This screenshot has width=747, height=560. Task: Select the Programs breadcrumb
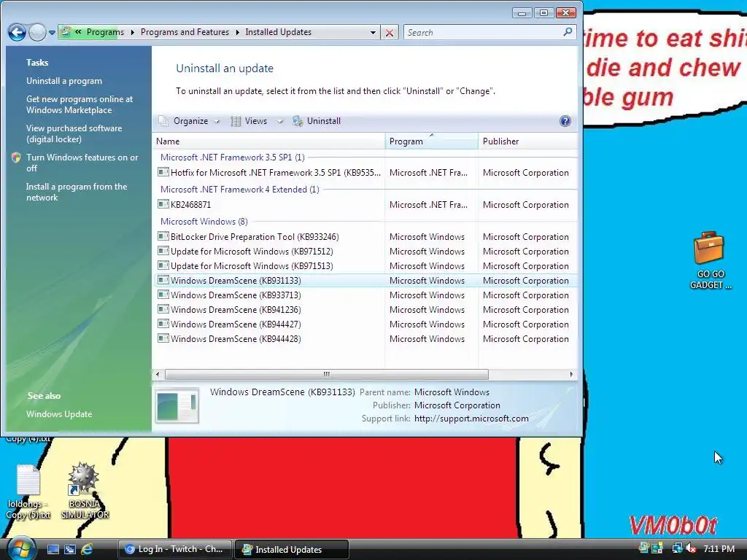tap(105, 32)
